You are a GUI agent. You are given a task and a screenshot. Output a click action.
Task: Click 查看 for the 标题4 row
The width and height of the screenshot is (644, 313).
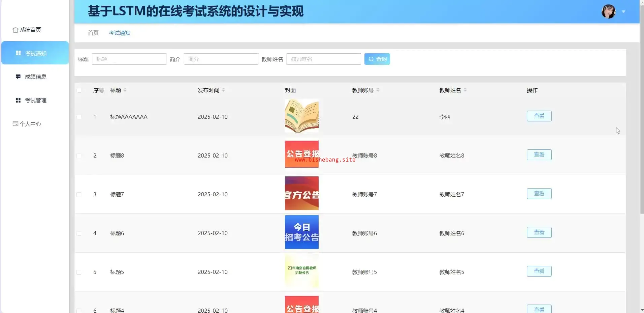pyautogui.click(x=539, y=309)
